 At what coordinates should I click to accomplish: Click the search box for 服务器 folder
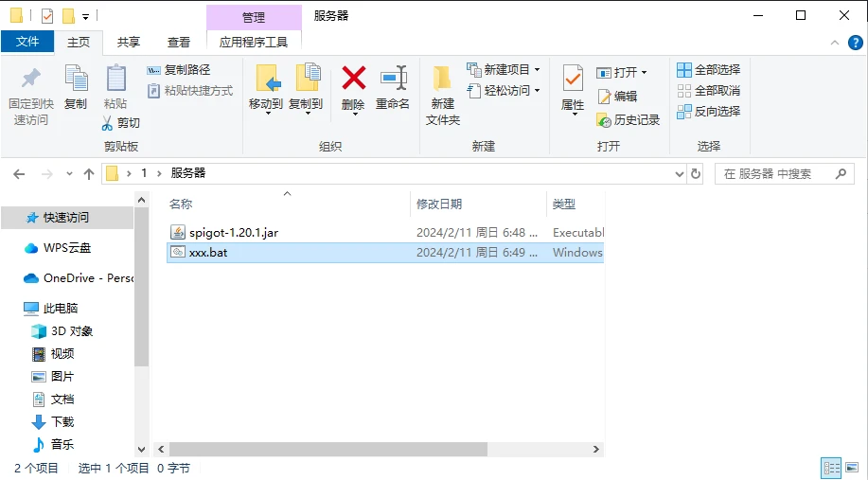[x=776, y=174]
